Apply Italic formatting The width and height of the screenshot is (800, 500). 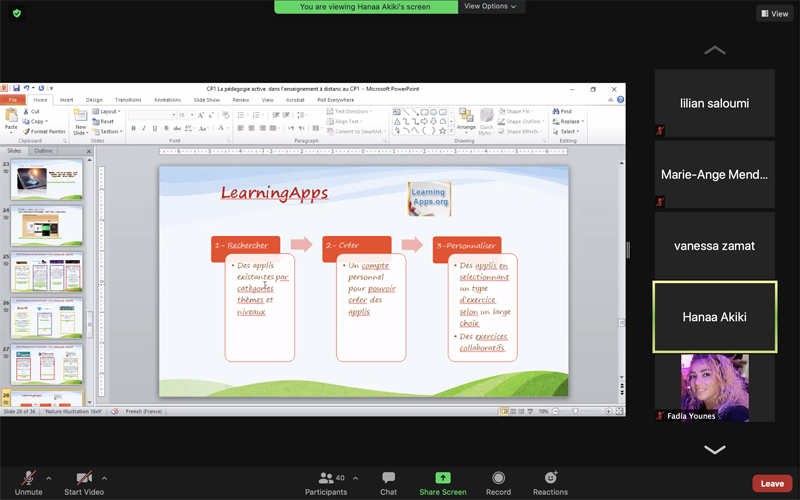[x=144, y=128]
